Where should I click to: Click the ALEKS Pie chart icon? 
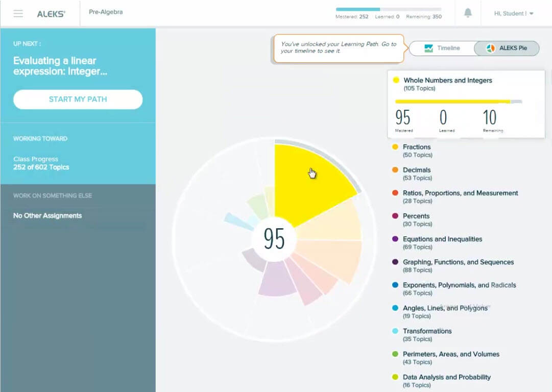(x=490, y=48)
